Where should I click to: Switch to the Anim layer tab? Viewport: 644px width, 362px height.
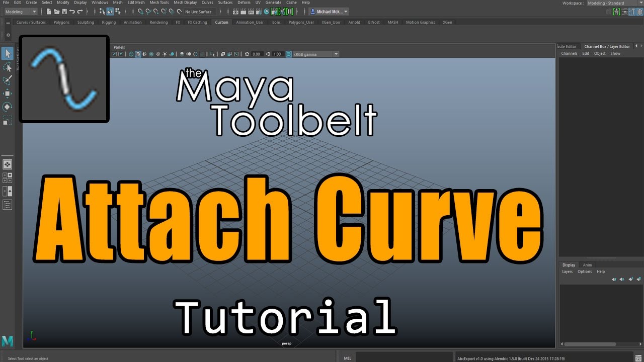[587, 265]
